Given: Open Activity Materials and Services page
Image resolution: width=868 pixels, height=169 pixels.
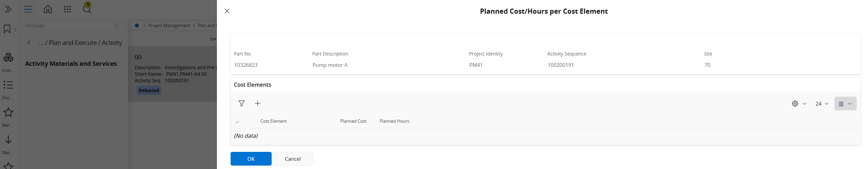Looking at the screenshot, I should tap(71, 63).
